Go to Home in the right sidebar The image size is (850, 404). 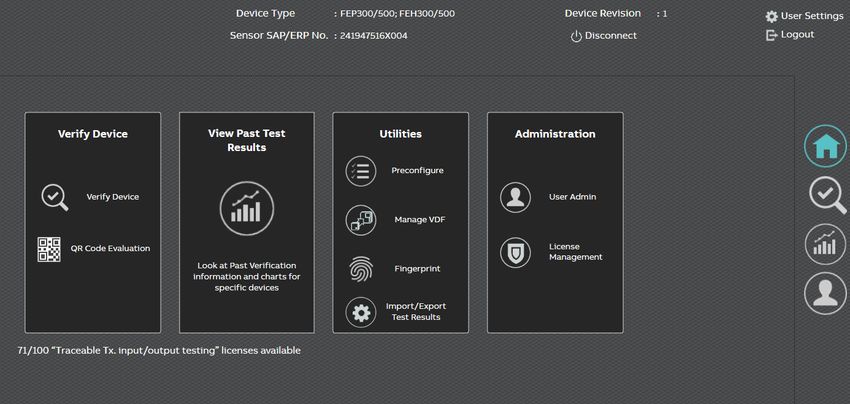point(825,146)
